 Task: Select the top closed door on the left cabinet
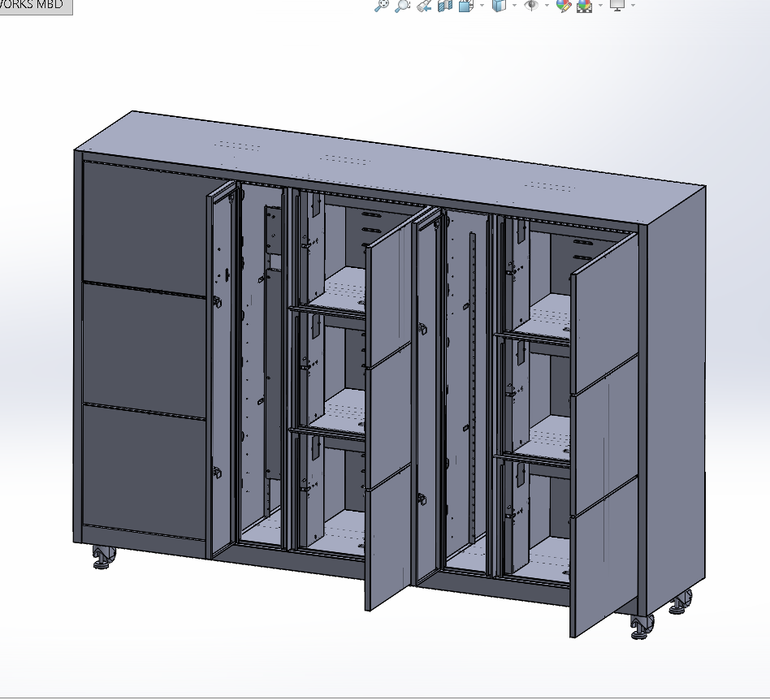pyautogui.click(x=144, y=228)
